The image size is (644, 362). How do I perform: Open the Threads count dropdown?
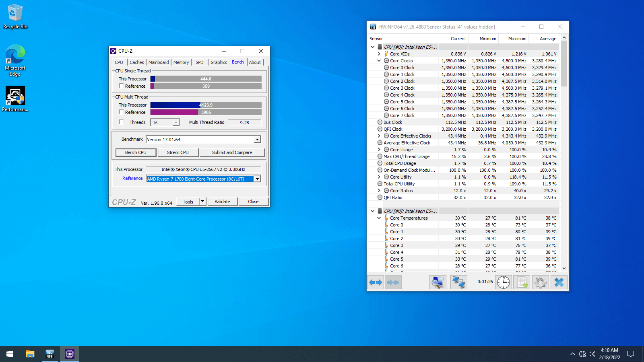click(x=176, y=123)
